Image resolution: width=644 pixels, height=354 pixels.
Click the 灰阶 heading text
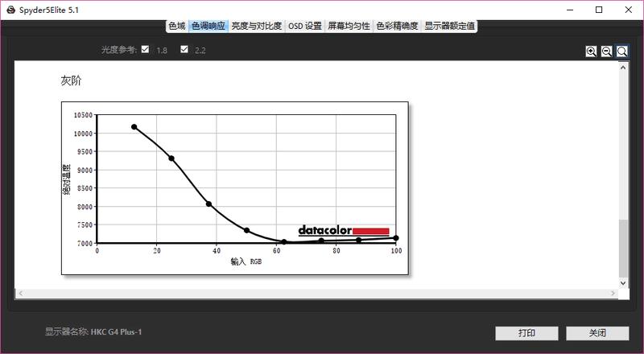click(x=71, y=80)
